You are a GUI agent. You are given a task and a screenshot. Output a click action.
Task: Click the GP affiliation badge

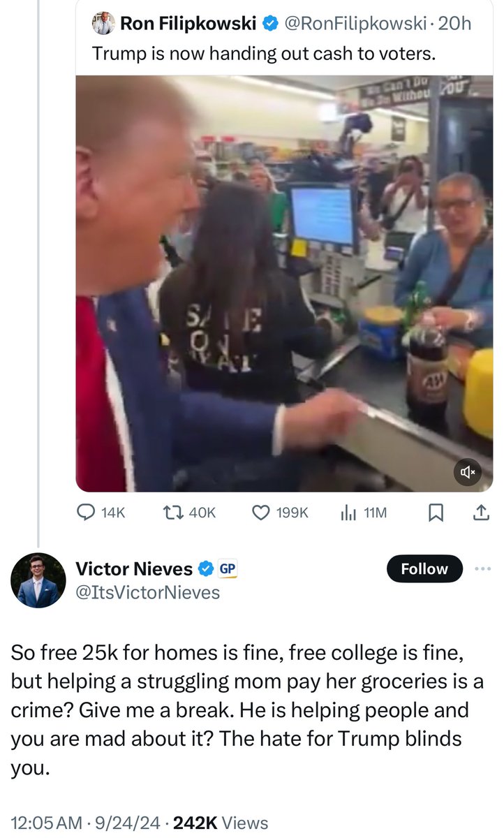point(228,569)
